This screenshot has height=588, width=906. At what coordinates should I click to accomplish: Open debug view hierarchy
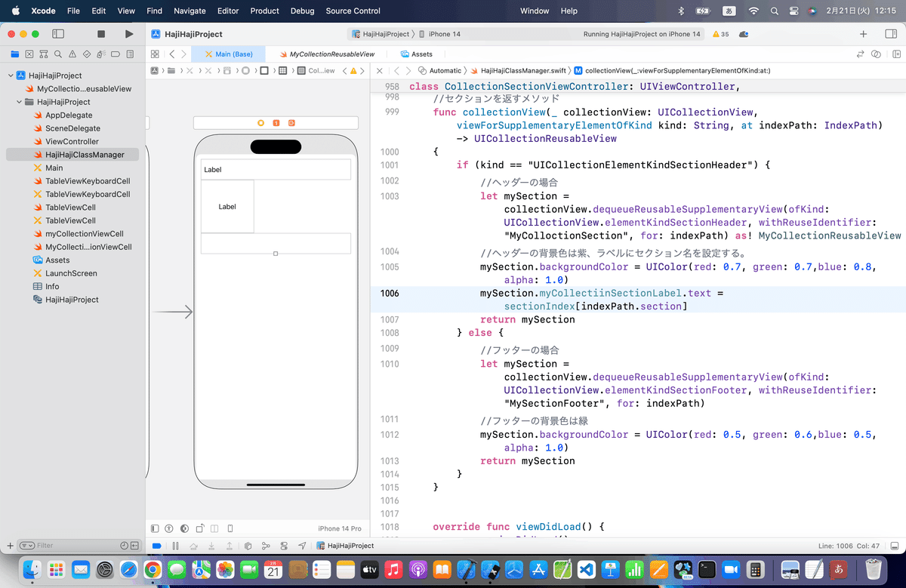pos(248,545)
